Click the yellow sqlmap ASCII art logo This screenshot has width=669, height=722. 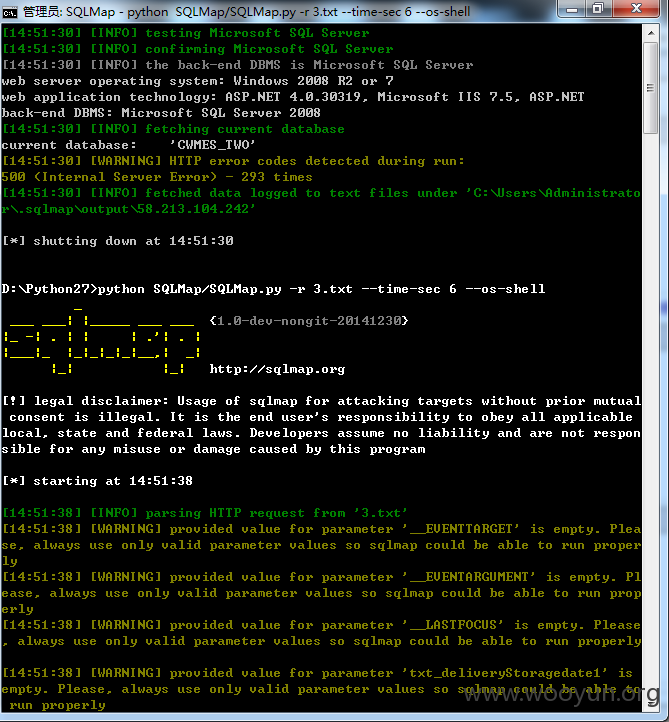(102, 341)
